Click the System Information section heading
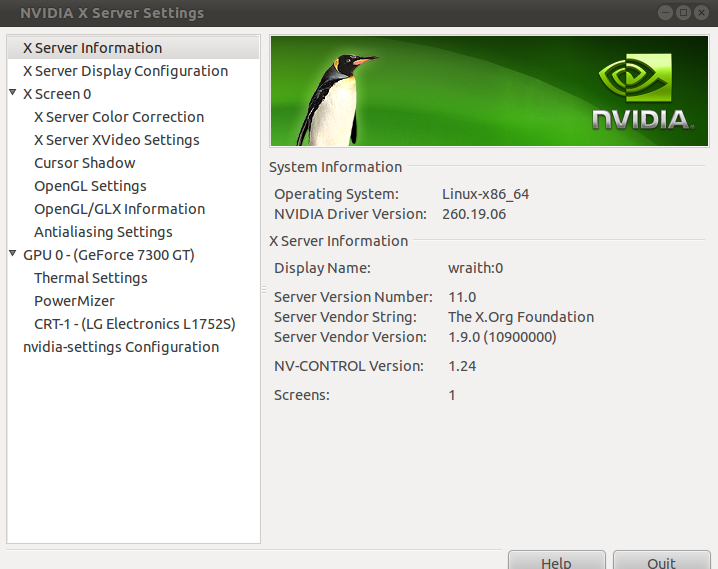Viewport: 718px width, 569px height. (x=335, y=167)
